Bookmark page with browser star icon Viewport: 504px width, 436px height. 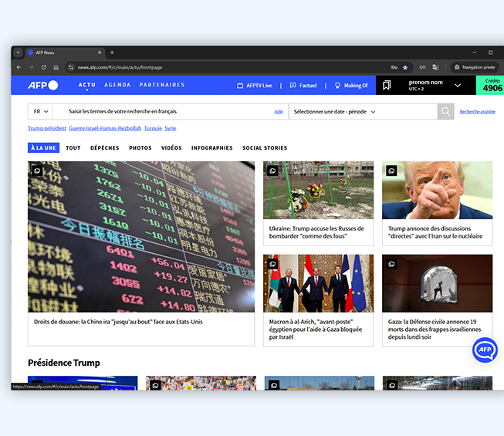405,67
